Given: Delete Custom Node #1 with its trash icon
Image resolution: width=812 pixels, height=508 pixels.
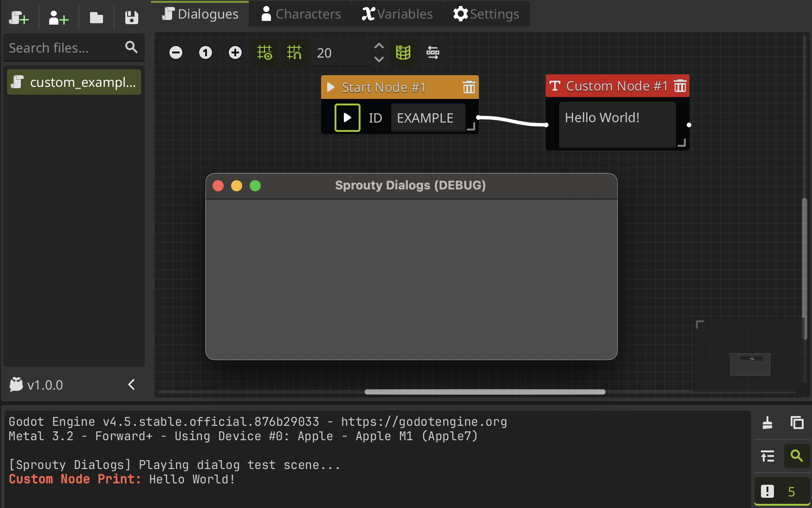Looking at the screenshot, I should point(680,85).
